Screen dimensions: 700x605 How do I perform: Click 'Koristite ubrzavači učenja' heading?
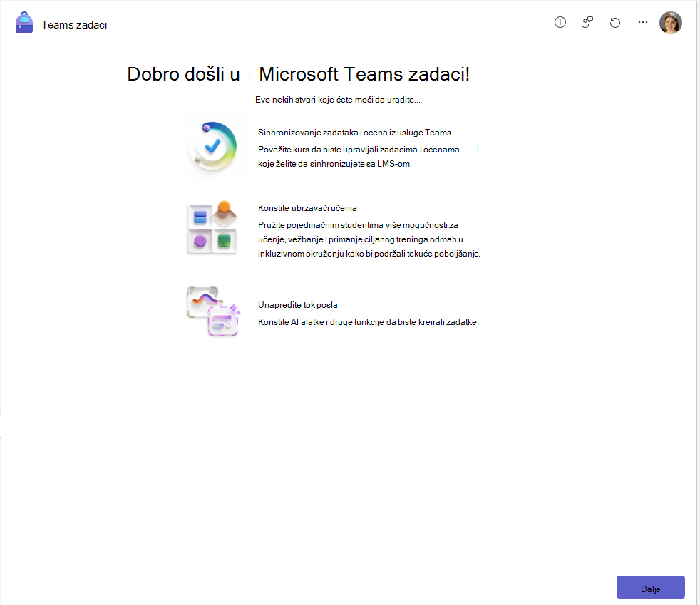tap(307, 208)
